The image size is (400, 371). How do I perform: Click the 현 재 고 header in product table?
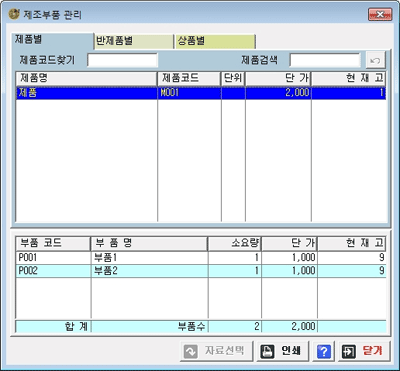point(349,78)
